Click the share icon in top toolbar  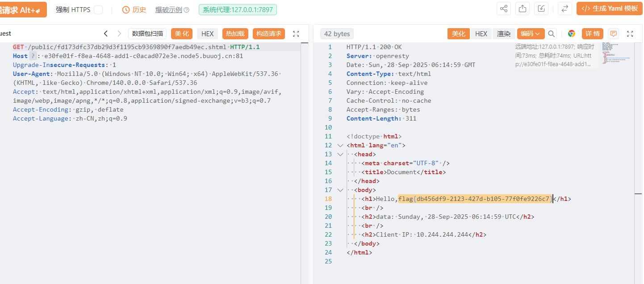pyautogui.click(x=504, y=8)
